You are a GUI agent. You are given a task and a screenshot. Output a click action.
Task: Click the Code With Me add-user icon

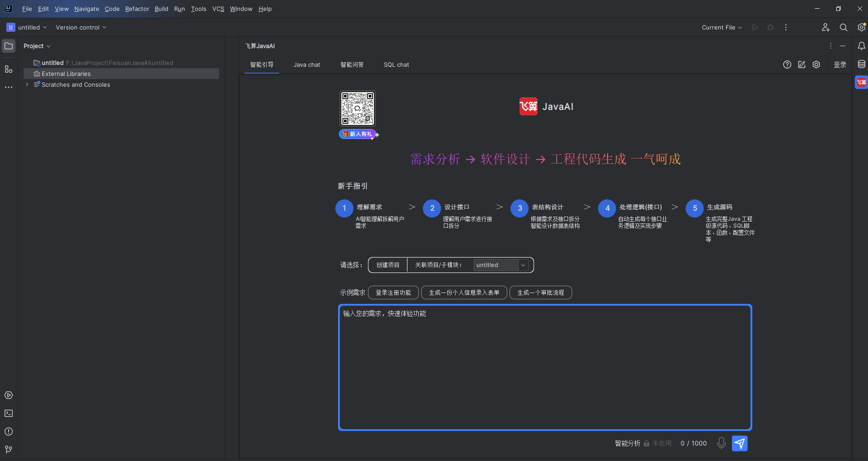(x=826, y=27)
